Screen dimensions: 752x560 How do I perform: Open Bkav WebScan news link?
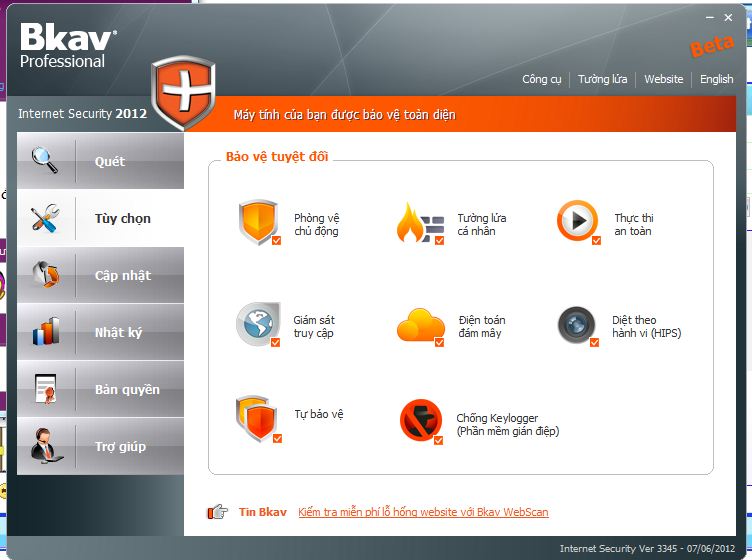(423, 512)
